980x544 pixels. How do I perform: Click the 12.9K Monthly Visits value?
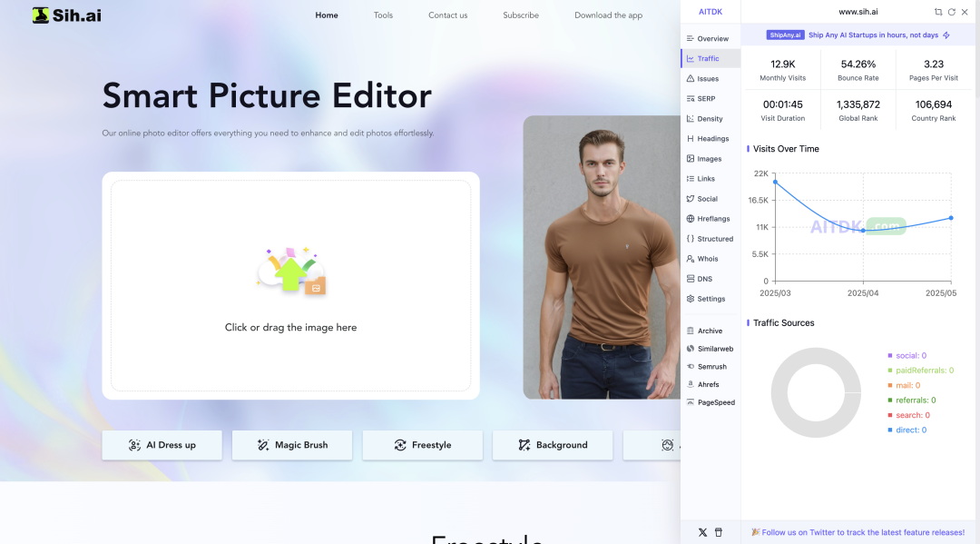(782, 64)
